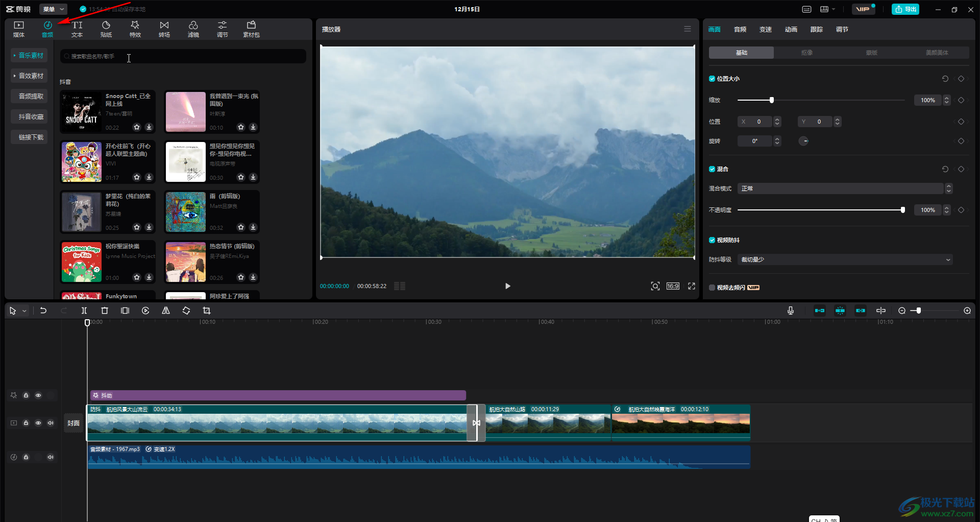The width and height of the screenshot is (980, 522).
Task: Click the rotate tool in timeline toolbar
Action: (x=186, y=311)
